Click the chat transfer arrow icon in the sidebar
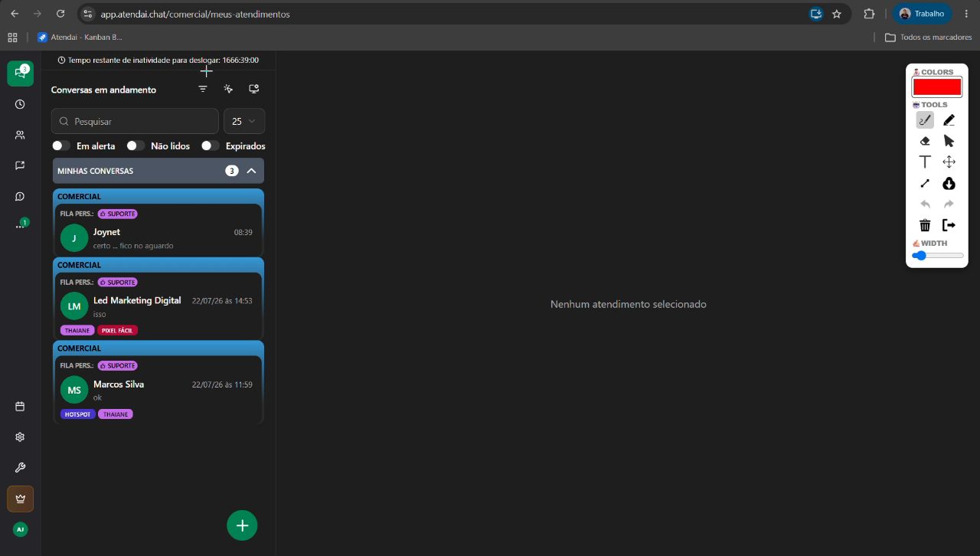The width and height of the screenshot is (980, 556). coord(20,165)
